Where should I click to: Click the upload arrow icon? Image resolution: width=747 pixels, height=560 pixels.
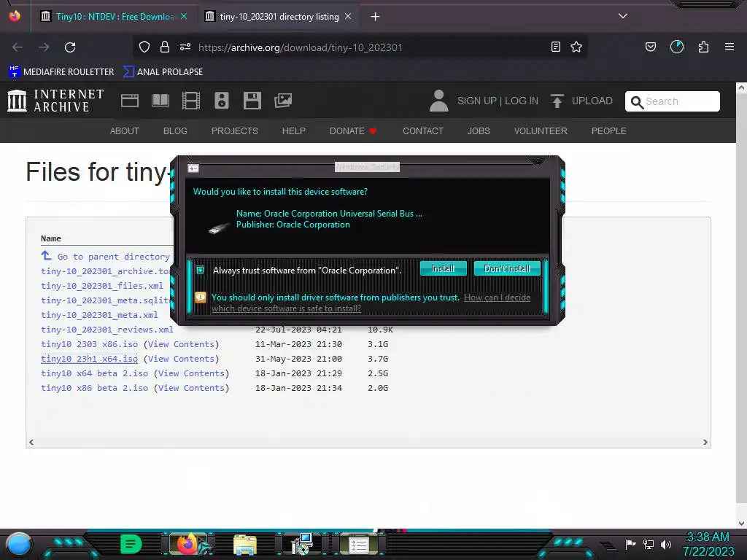click(x=557, y=101)
